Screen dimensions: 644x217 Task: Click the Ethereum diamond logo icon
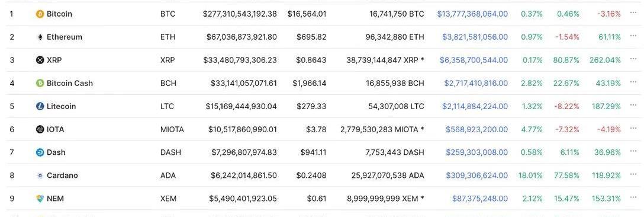(x=40, y=37)
